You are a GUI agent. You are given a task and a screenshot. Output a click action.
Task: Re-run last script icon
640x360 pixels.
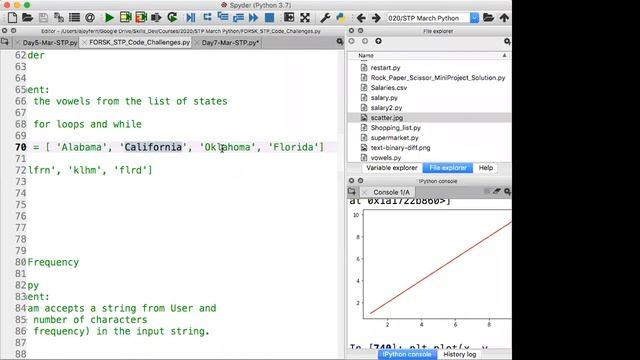click(172, 18)
